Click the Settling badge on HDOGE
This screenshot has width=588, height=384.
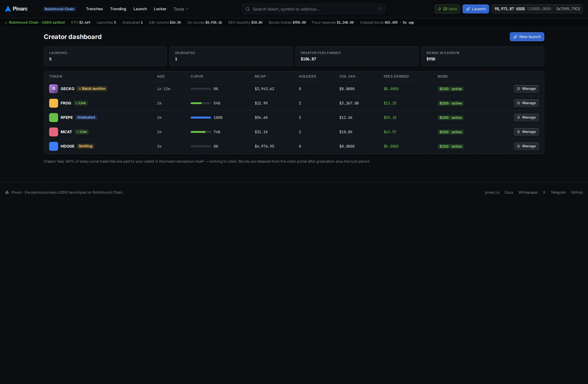86,146
